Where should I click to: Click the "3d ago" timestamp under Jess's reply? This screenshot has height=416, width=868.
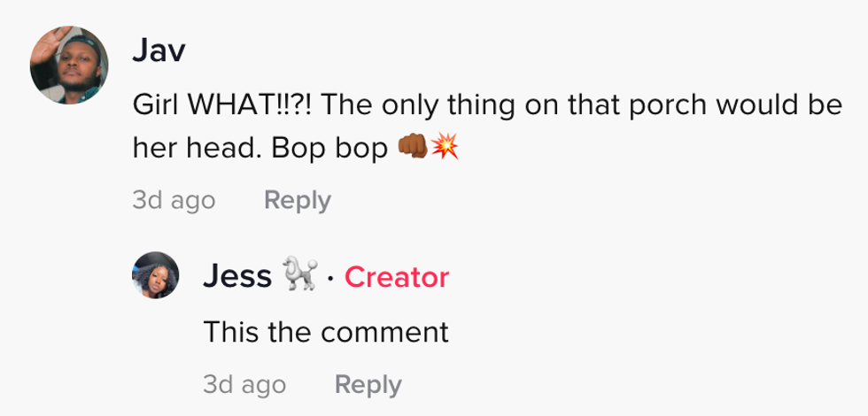[x=244, y=384]
